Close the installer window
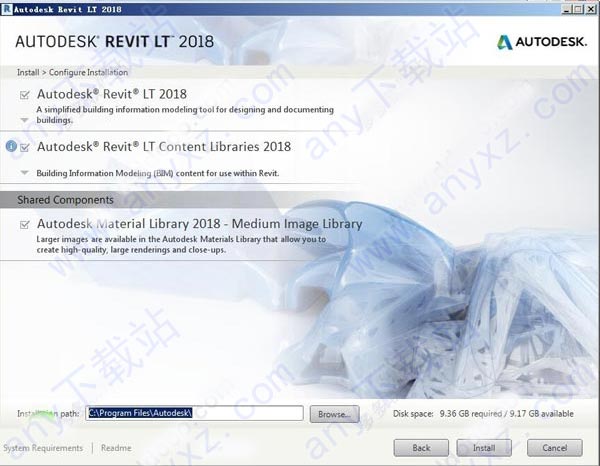Image resolution: width=600 pixels, height=466 pixels. pos(590,9)
